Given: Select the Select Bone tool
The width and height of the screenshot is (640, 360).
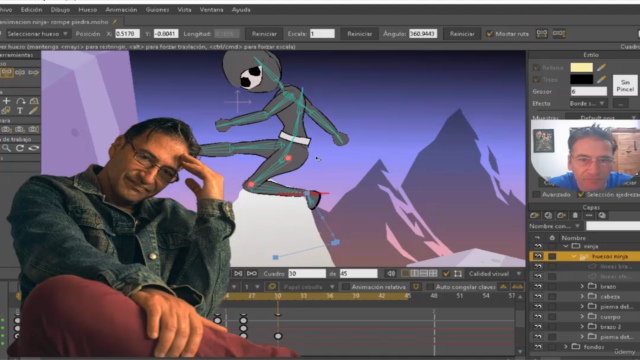Looking at the screenshot, I should point(7,73).
